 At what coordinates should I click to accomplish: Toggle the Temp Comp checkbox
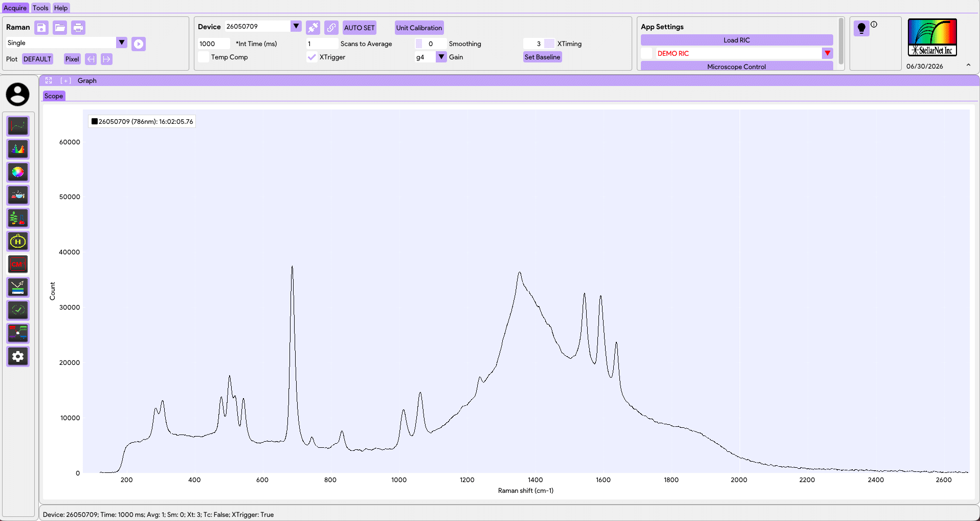204,57
